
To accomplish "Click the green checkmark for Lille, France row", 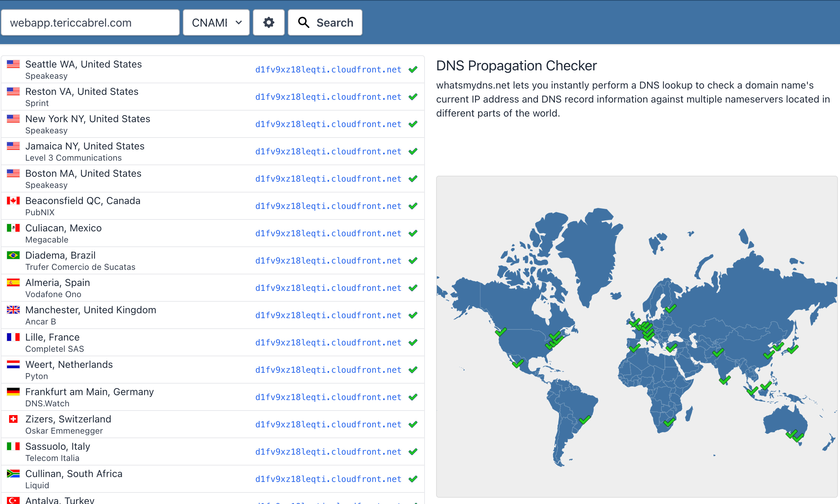I will pyautogui.click(x=413, y=342).
